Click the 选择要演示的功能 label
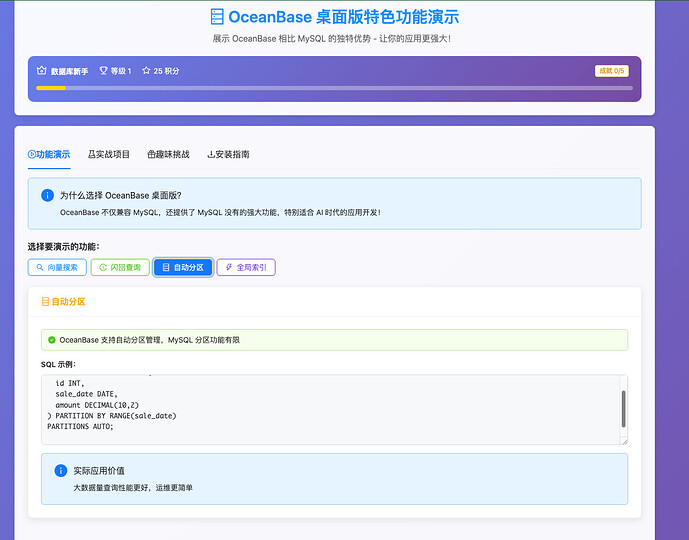The height and width of the screenshot is (540, 689). click(x=64, y=246)
